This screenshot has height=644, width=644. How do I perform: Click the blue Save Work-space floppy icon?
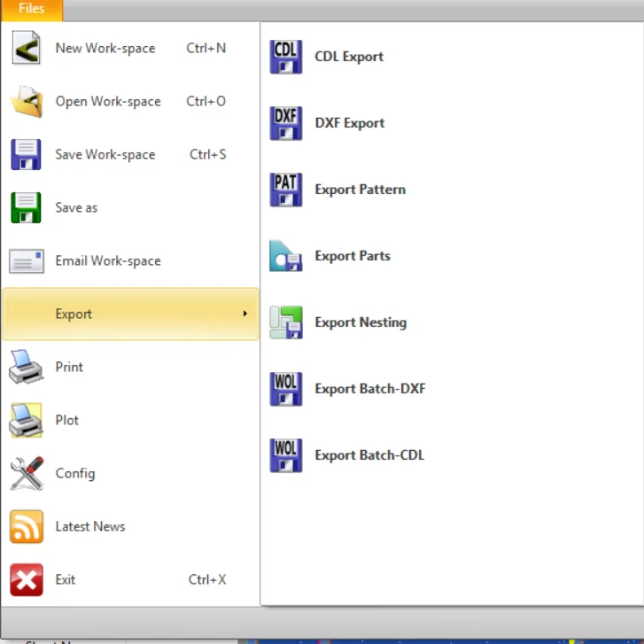(26, 154)
